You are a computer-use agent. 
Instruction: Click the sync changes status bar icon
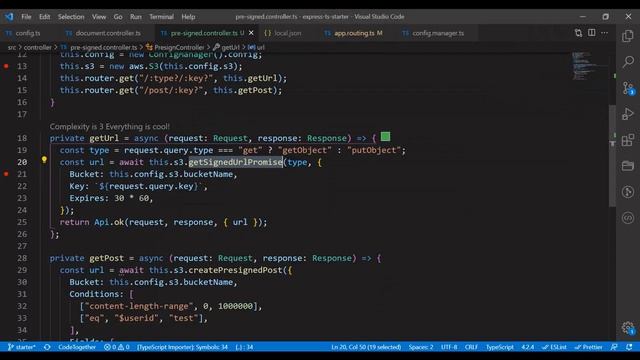[47, 347]
